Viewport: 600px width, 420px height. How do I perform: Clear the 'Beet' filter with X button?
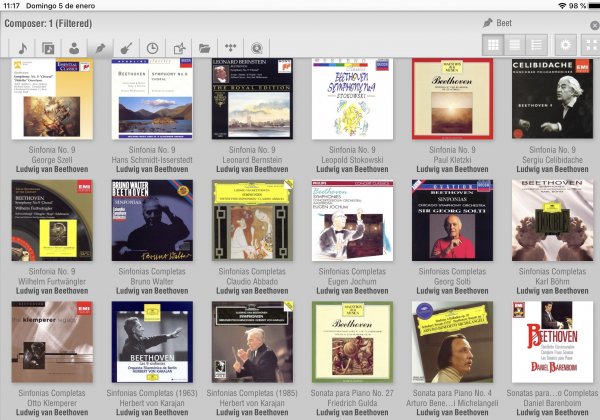(595, 26)
